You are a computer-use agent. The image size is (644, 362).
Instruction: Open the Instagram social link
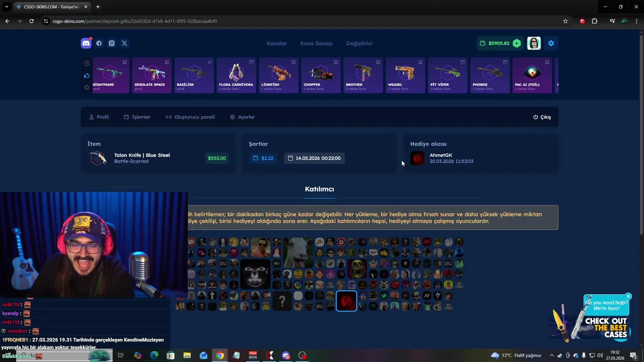click(112, 43)
